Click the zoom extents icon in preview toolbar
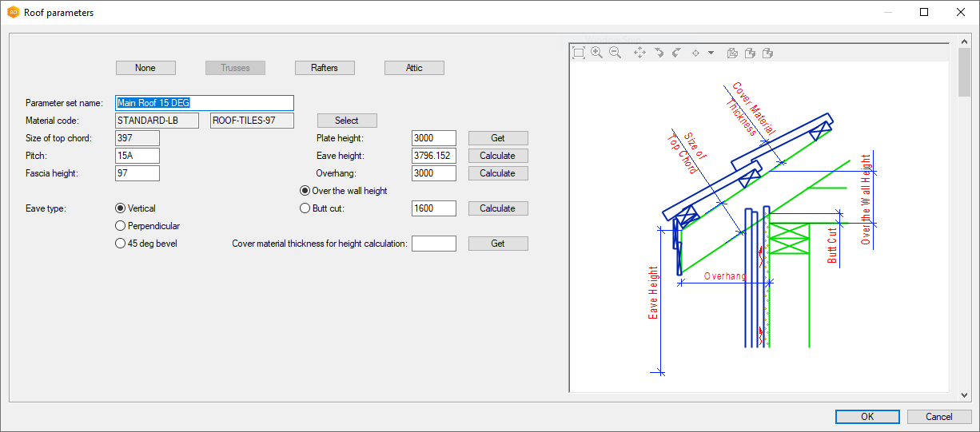The width and height of the screenshot is (980, 432). coord(580,53)
